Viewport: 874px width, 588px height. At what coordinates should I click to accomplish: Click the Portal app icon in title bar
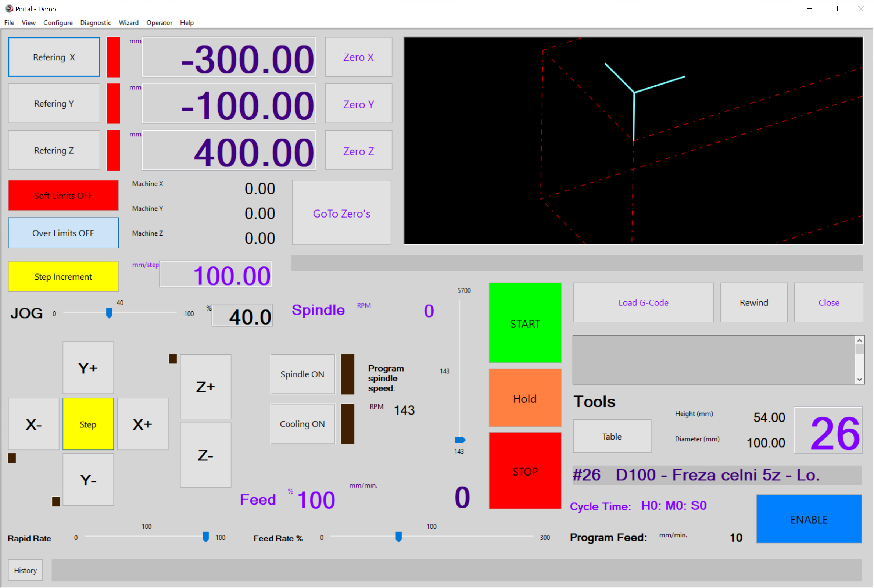(8, 8)
